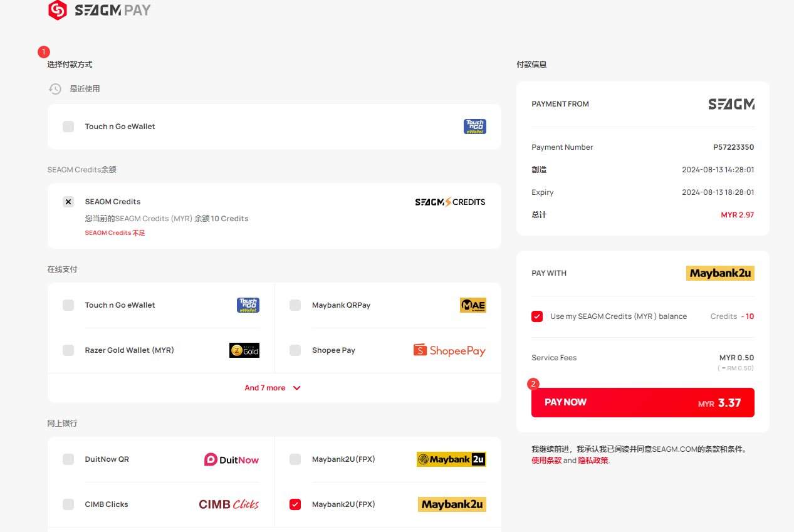Image resolution: width=794 pixels, height=532 pixels.
Task: Select the recently used Touch n Go eWallet checkbox
Action: (x=68, y=127)
